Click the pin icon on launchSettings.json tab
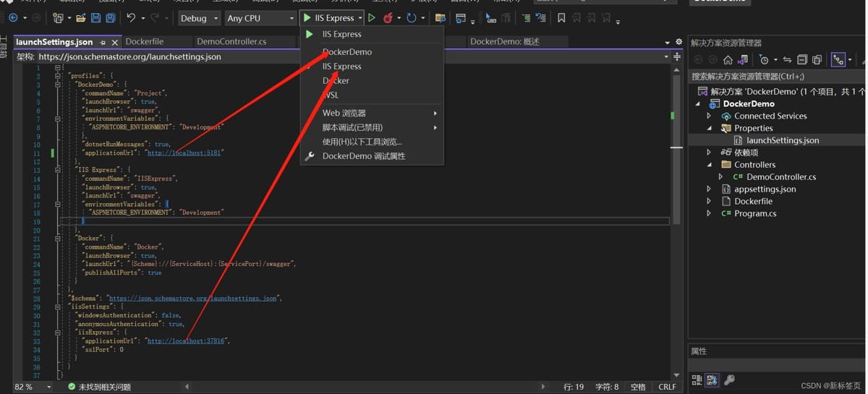868x394 pixels. [103, 43]
